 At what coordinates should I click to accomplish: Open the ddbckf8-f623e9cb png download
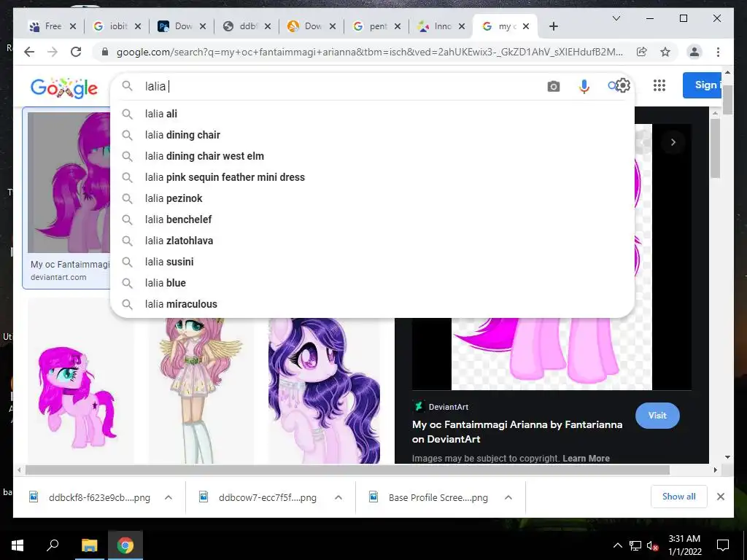(x=98, y=497)
